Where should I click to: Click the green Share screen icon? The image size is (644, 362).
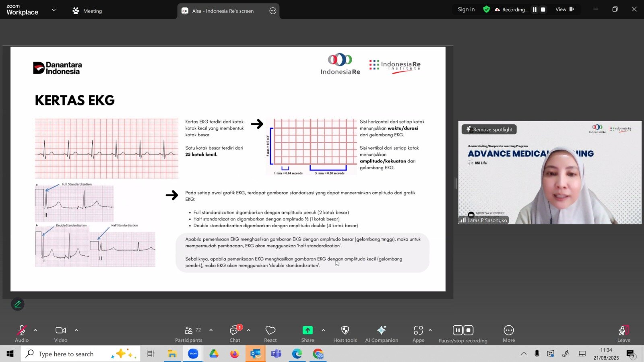pos(308,330)
